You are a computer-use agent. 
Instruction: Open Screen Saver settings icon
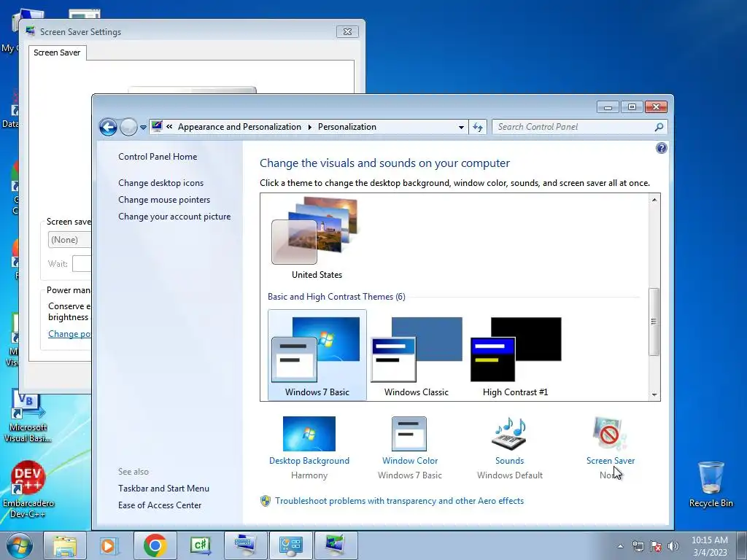coord(611,434)
